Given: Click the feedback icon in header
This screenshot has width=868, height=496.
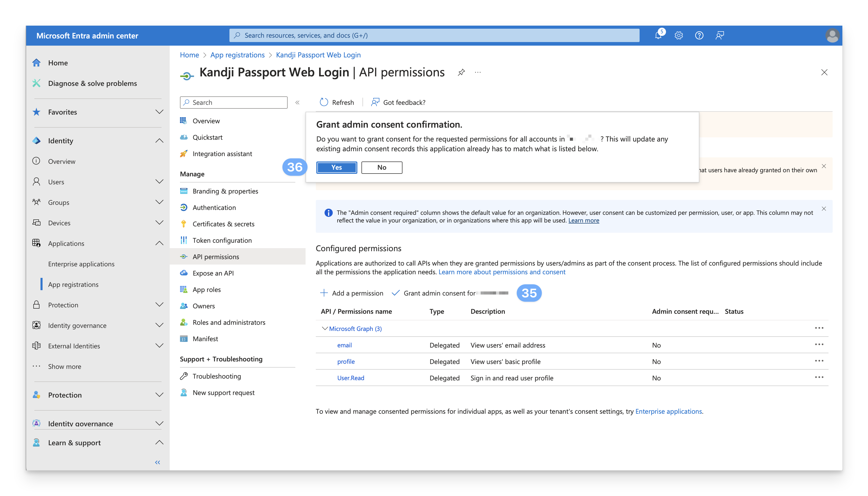Looking at the screenshot, I should (720, 35).
